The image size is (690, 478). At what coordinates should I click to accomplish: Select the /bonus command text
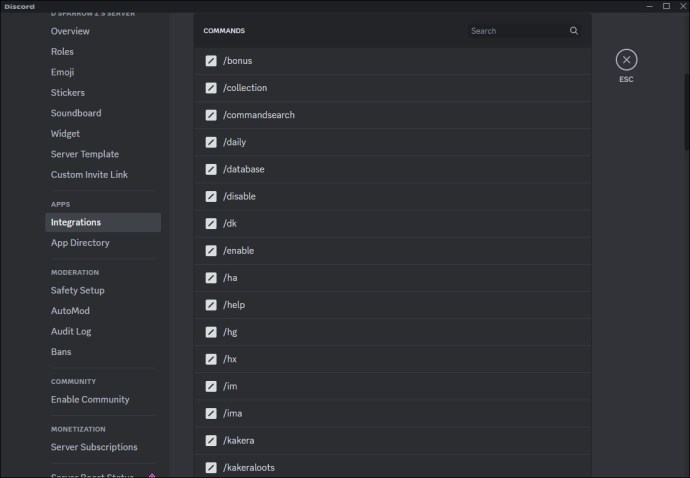(238, 61)
